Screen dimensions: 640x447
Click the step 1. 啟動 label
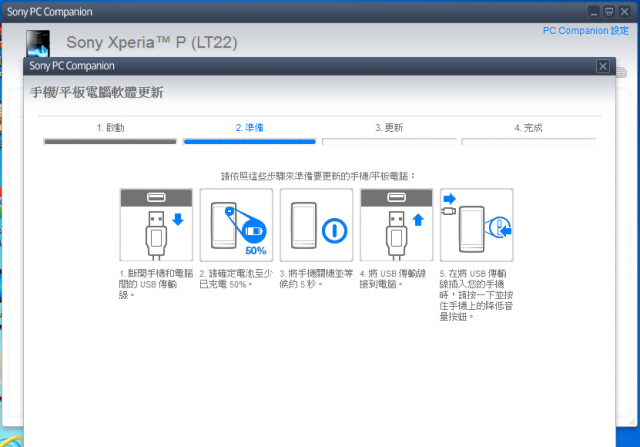click(110, 128)
